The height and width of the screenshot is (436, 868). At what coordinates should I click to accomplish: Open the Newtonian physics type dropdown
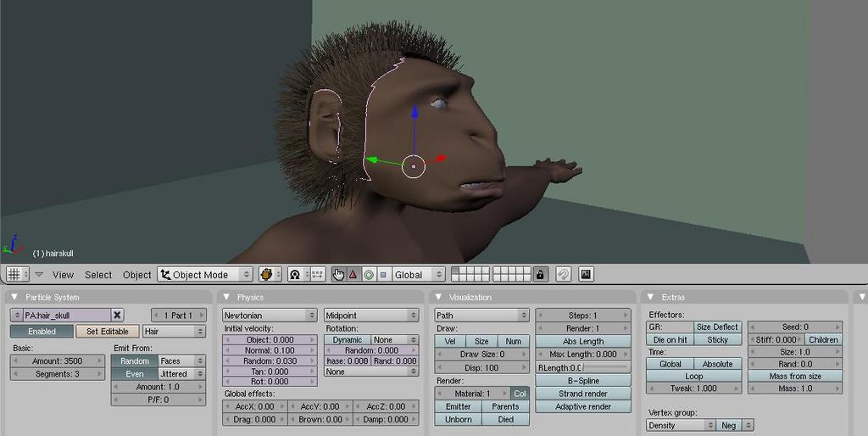[270, 316]
